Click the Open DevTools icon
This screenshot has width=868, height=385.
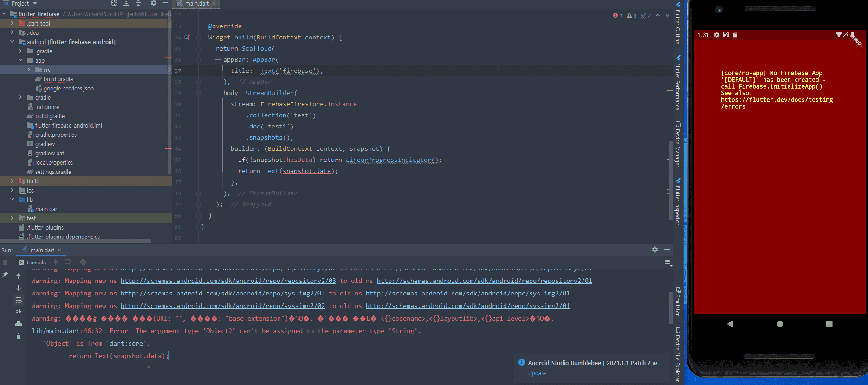pyautogui.click(x=83, y=263)
